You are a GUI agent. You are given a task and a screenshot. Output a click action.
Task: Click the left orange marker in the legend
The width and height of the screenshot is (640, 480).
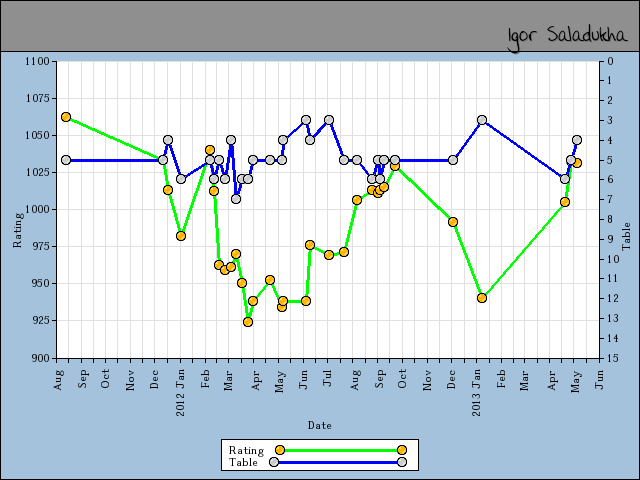coord(279,450)
